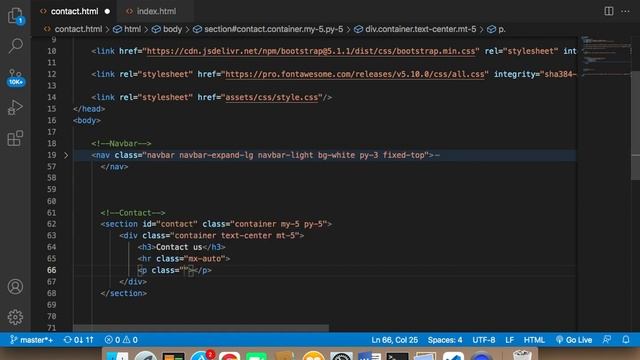Open Finder from the Dock

pyautogui.click(x=118, y=356)
